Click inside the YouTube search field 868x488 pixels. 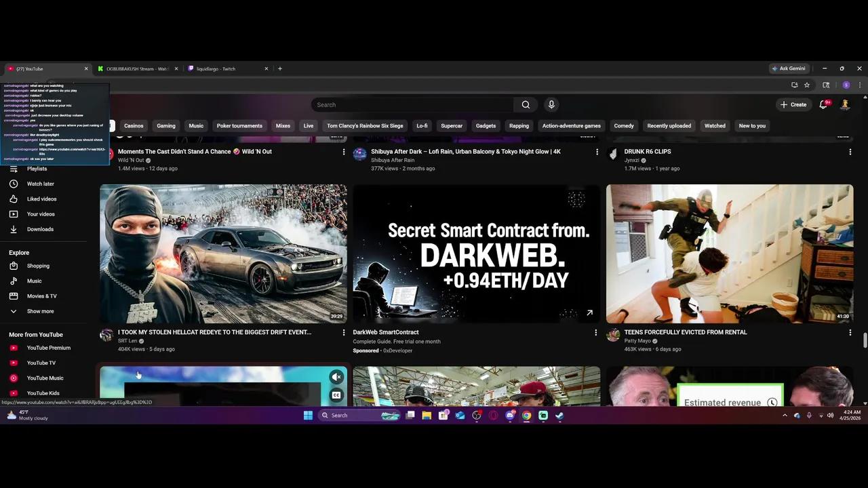point(414,104)
